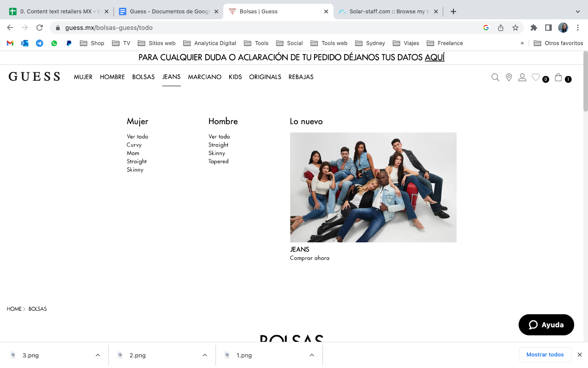Close the downloads bar
This screenshot has height=368, width=588.
point(580,355)
